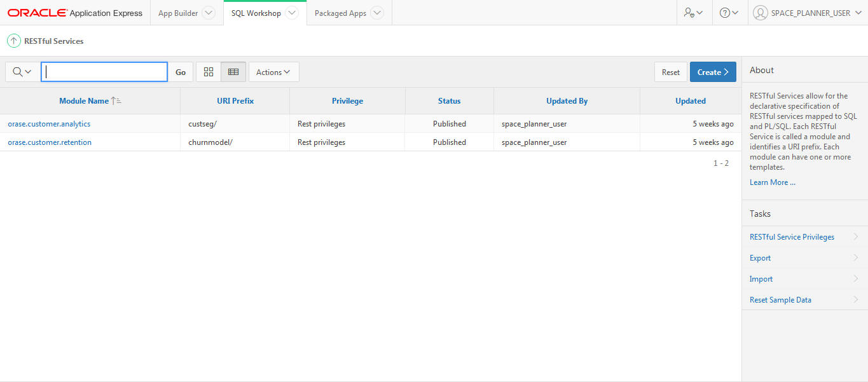Image resolution: width=868 pixels, height=382 pixels.
Task: Click the Create button
Action: (713, 72)
